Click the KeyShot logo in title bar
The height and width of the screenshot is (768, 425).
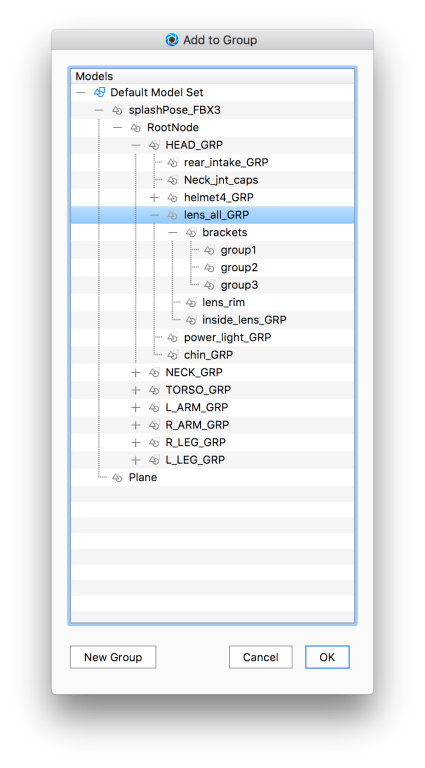(172, 40)
